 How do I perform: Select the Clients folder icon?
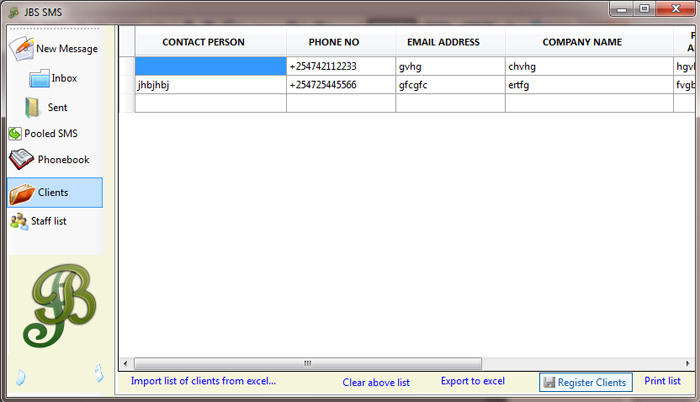pyautogui.click(x=22, y=193)
